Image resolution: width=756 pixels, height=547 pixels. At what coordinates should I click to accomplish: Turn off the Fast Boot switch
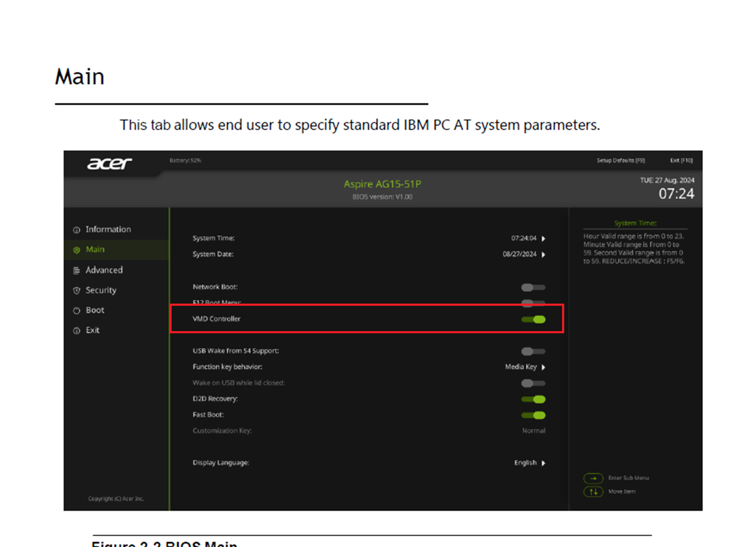533,415
